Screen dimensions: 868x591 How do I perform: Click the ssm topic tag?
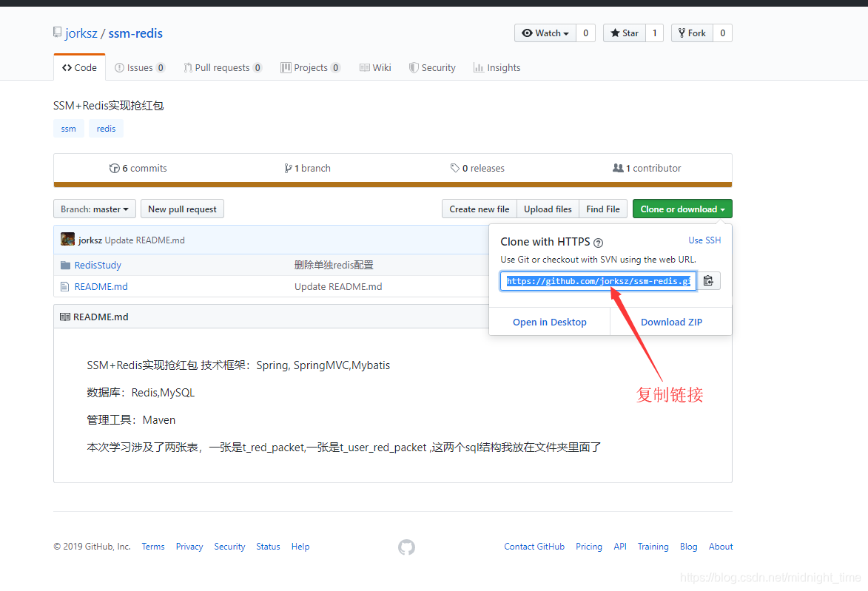(x=69, y=129)
